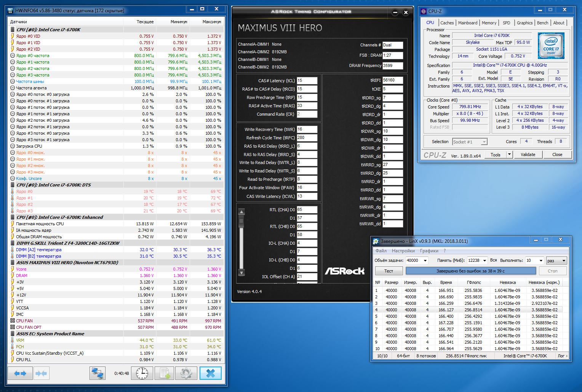
Task: Click the Validate button in CPU-Z
Action: tap(528, 155)
